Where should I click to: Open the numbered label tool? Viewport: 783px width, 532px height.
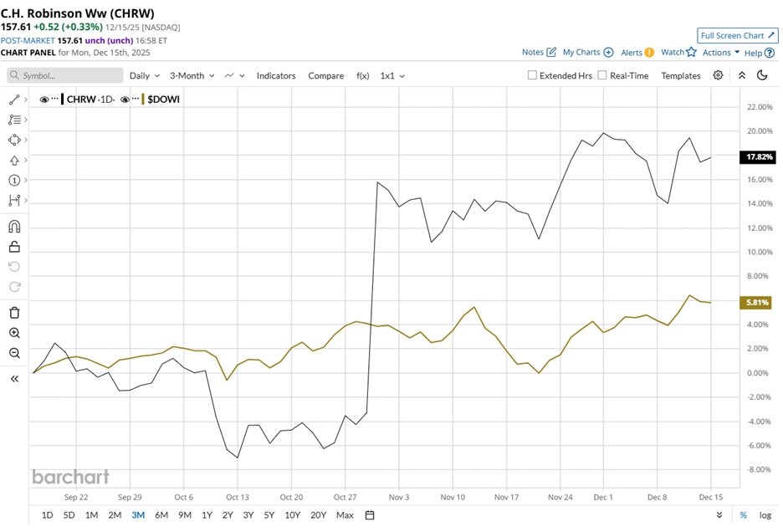(x=14, y=181)
